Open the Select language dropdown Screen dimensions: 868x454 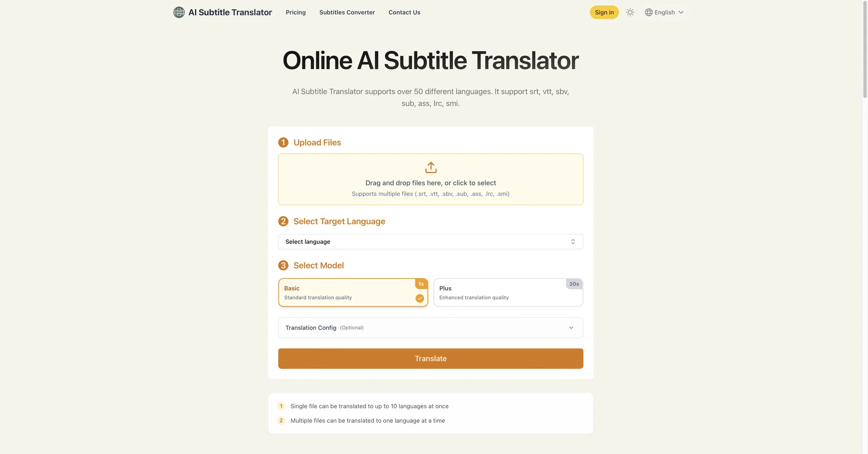[430, 241]
